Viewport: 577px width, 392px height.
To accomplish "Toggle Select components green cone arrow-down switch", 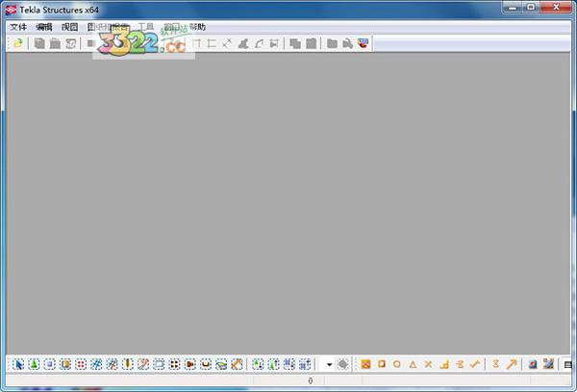I will point(258,364).
